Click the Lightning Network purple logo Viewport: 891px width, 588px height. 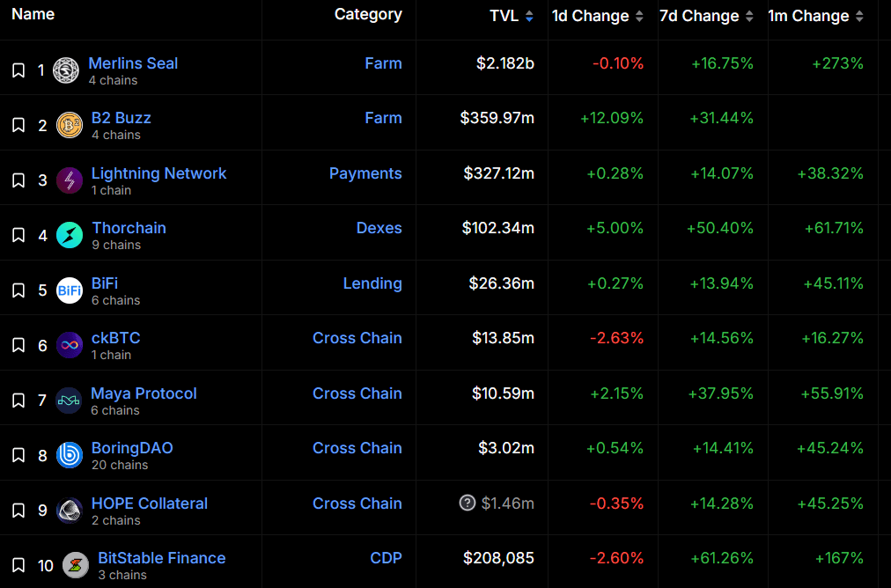tap(70, 180)
